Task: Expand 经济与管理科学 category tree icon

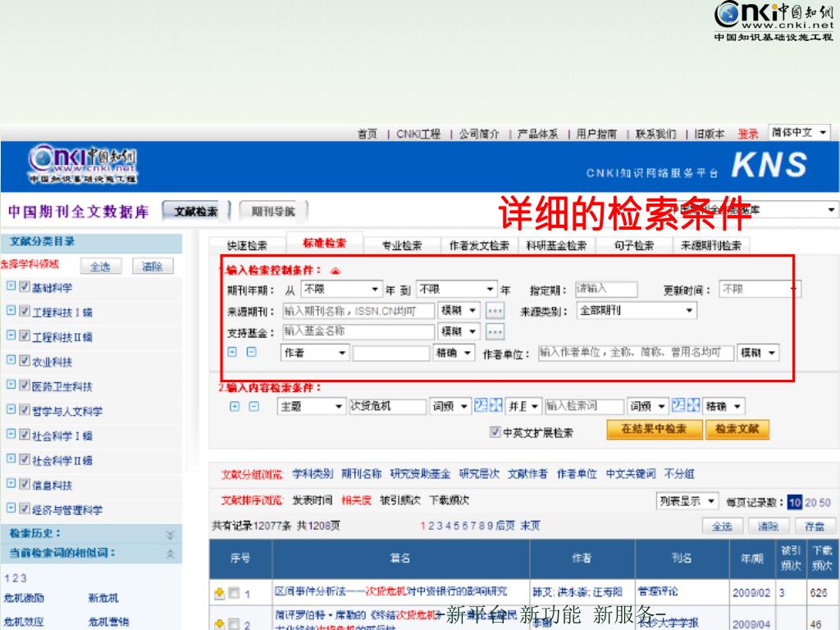Action: pos(11,508)
